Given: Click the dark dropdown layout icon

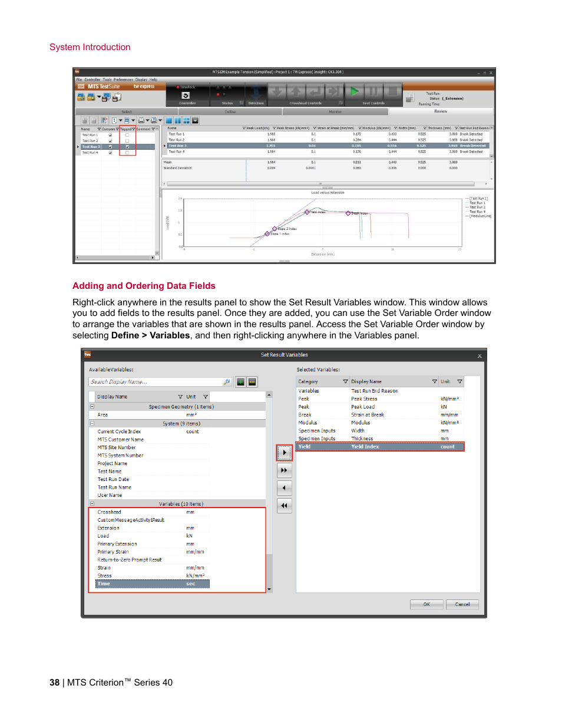Looking at the screenshot, I should pyautogui.click(x=196, y=120).
